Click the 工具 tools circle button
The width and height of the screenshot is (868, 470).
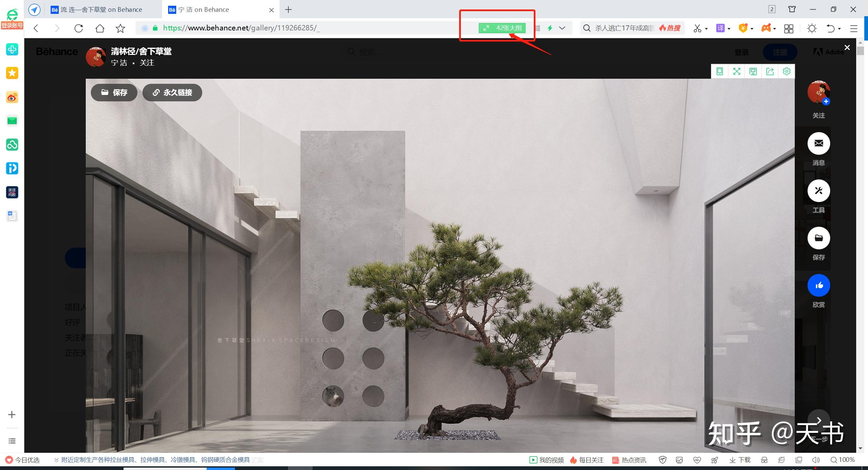point(819,191)
